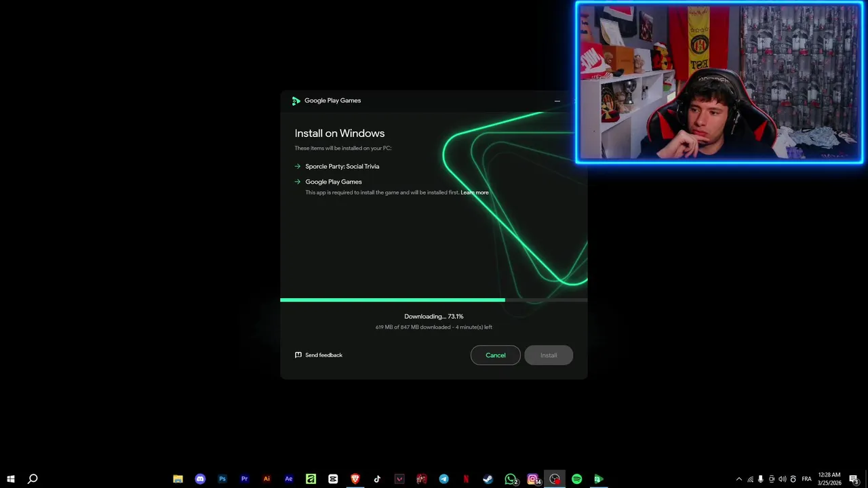
Task: Cancel the Google Play Games download
Action: tap(495, 355)
